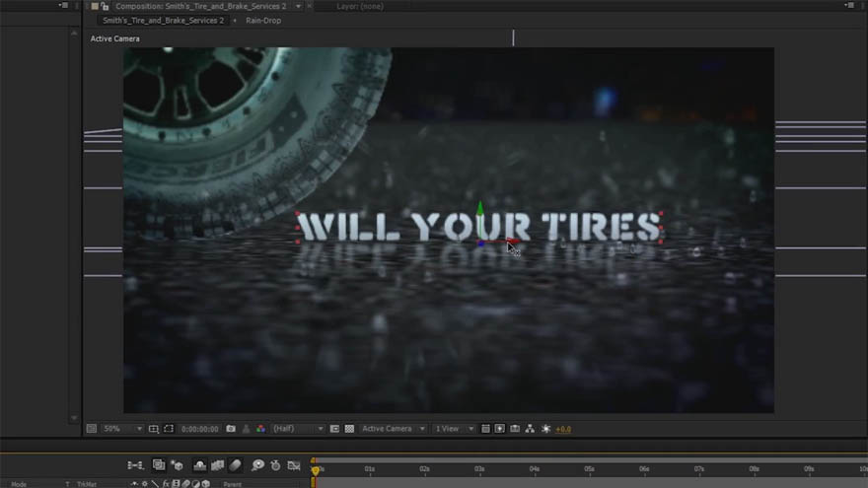Open the 50% magnification dropdown
868x488 pixels.
pyautogui.click(x=123, y=429)
